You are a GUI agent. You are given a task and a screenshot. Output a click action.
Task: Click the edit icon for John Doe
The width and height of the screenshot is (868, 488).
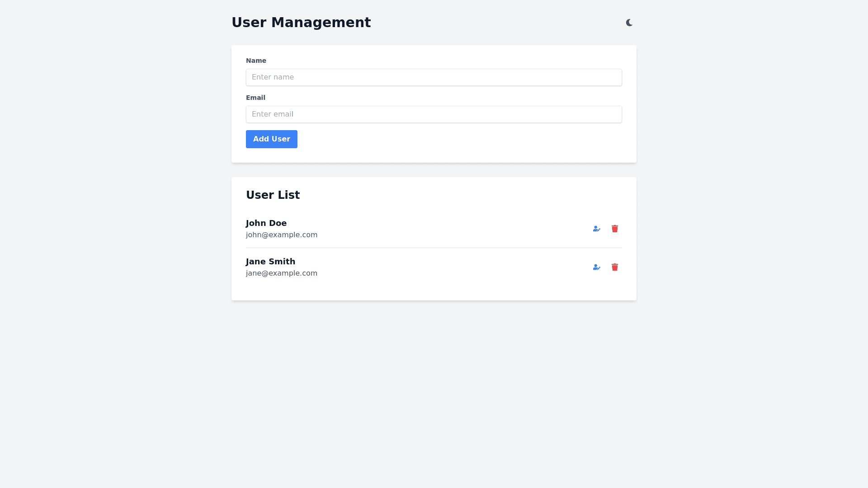click(596, 229)
